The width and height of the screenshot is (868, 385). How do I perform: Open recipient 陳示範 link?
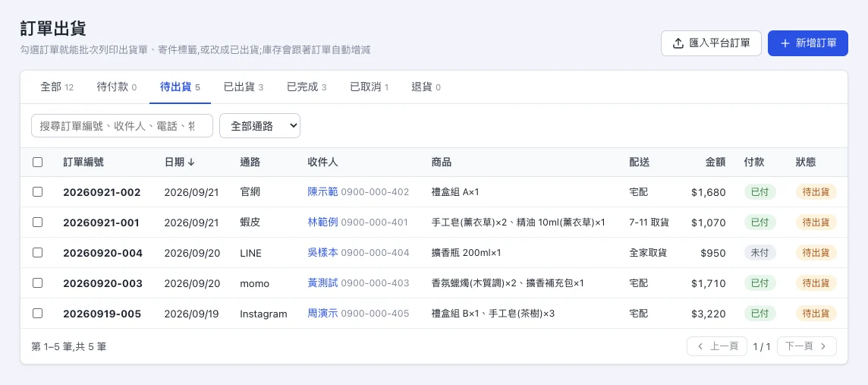322,191
